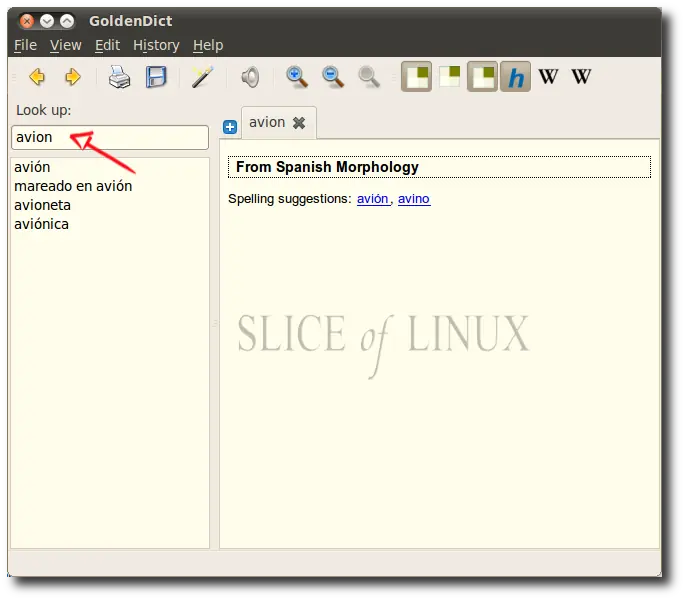Screen dimensions: 685x600
Task: Zoom out with the minus magnifier
Action: pos(333,77)
